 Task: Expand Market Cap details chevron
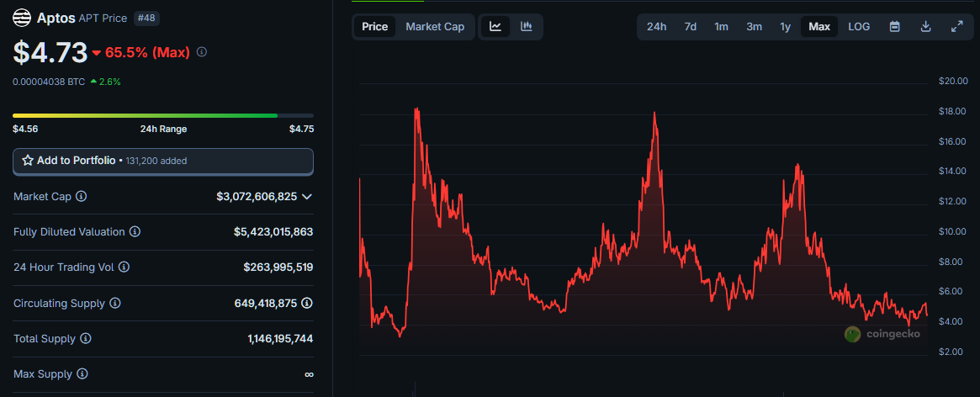coord(307,196)
